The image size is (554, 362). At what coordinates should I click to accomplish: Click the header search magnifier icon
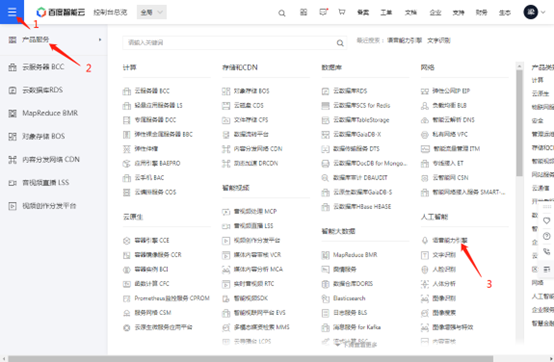[x=282, y=13]
